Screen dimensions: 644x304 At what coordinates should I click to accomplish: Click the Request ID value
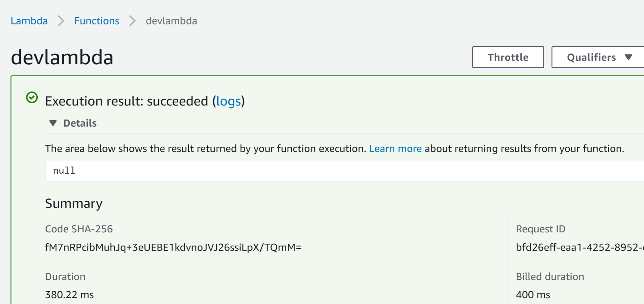click(579, 247)
